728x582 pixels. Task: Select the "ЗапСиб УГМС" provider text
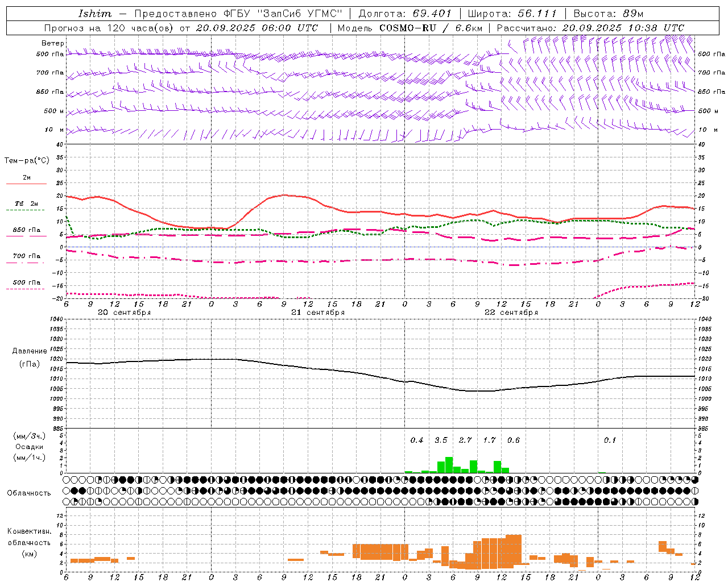[300, 14]
